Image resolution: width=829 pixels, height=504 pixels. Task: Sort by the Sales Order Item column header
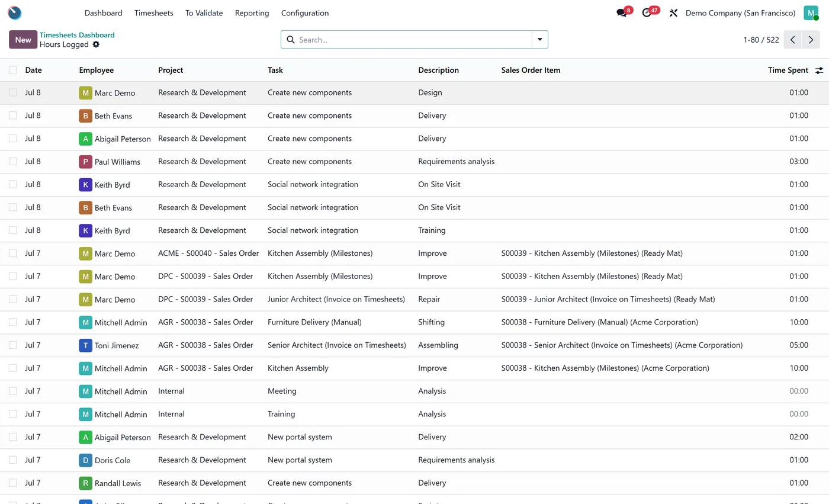(531, 70)
